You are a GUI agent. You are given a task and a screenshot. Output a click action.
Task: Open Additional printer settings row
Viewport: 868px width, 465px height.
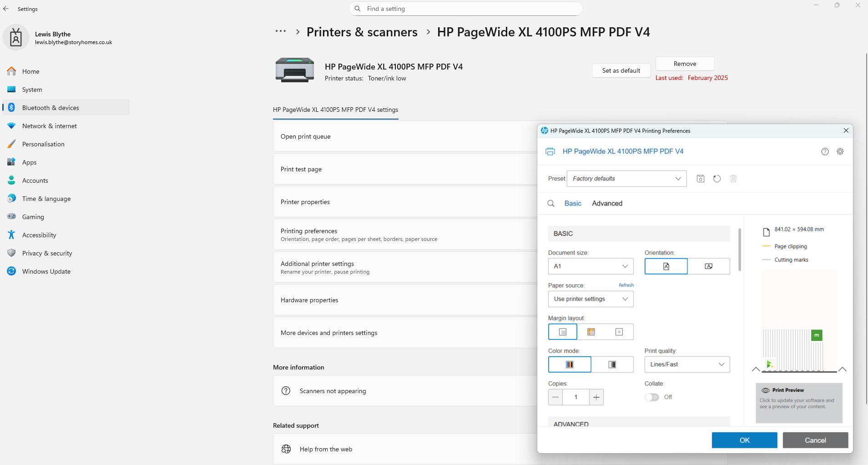[x=405, y=267]
